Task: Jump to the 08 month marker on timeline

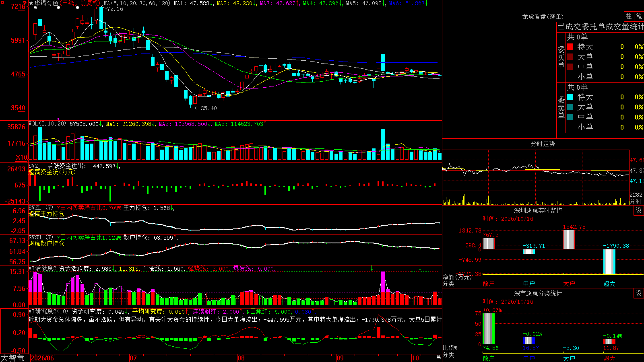Action: pyautogui.click(x=241, y=358)
